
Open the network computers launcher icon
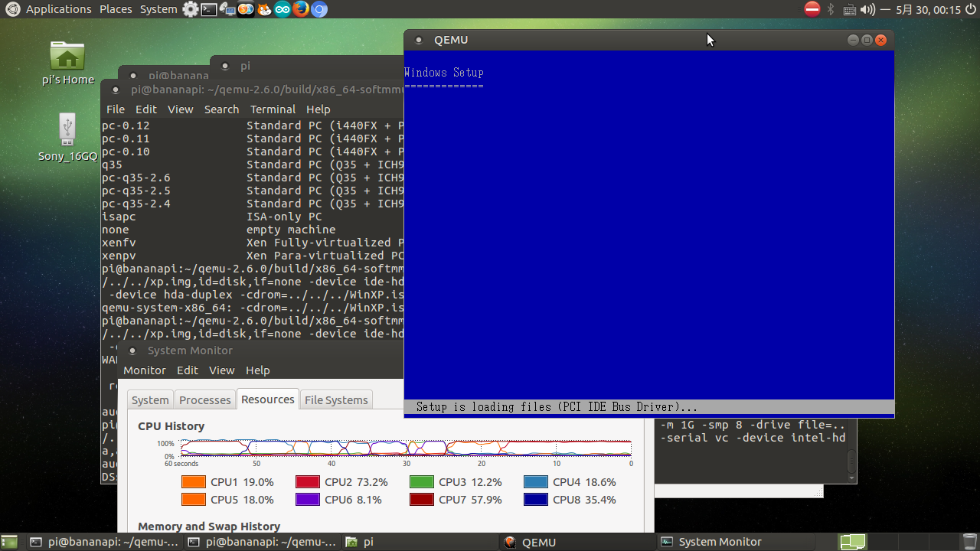point(227,9)
